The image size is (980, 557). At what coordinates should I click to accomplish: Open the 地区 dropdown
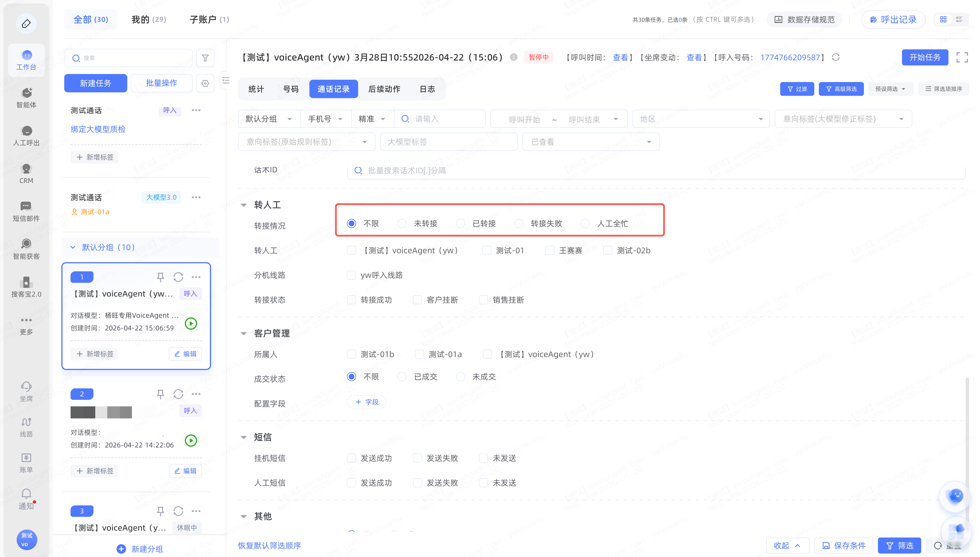pos(700,119)
